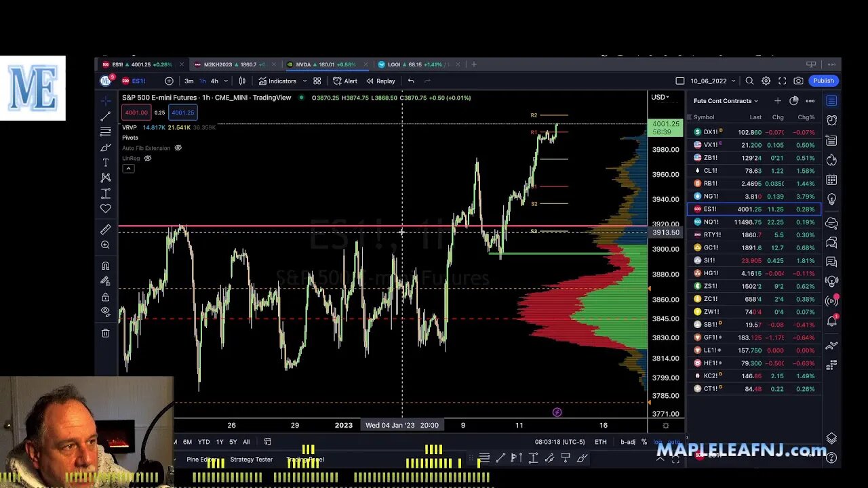Open the favorites heart icon
The image size is (868, 488).
point(106,209)
